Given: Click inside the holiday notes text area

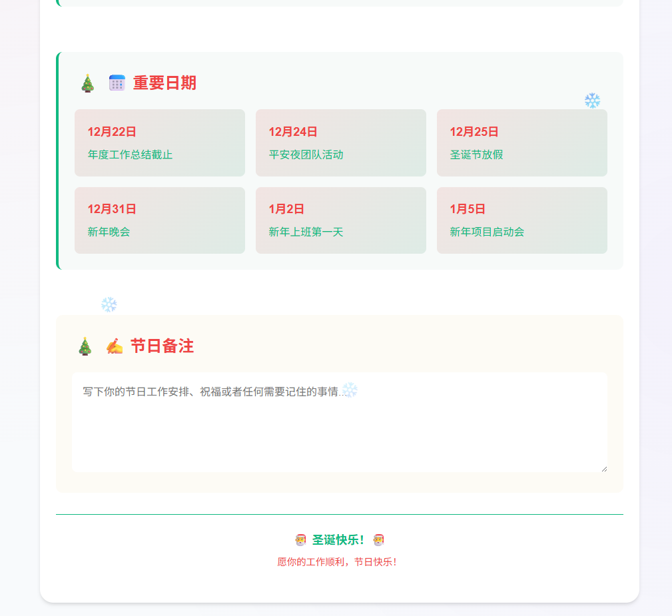Looking at the screenshot, I should point(340,422).
